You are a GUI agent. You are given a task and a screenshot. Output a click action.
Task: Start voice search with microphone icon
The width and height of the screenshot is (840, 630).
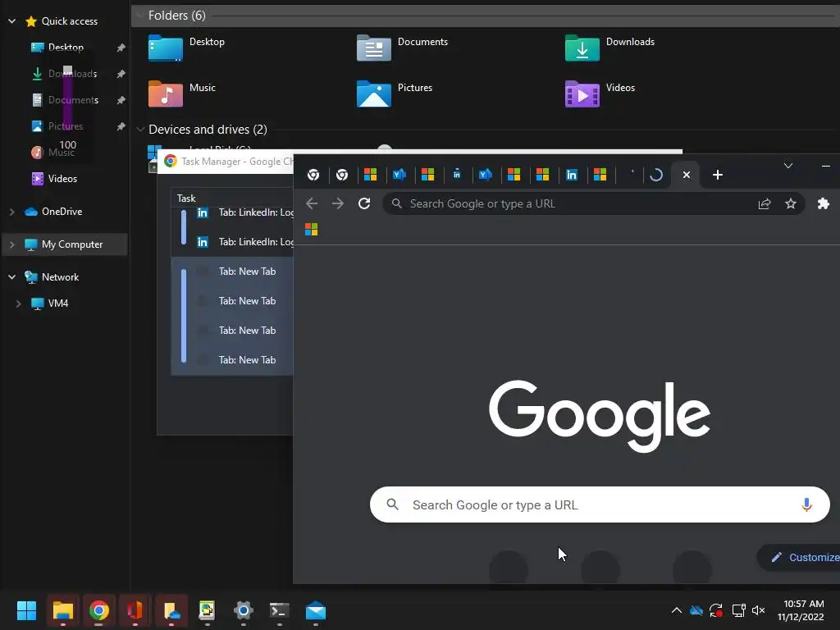(x=806, y=504)
